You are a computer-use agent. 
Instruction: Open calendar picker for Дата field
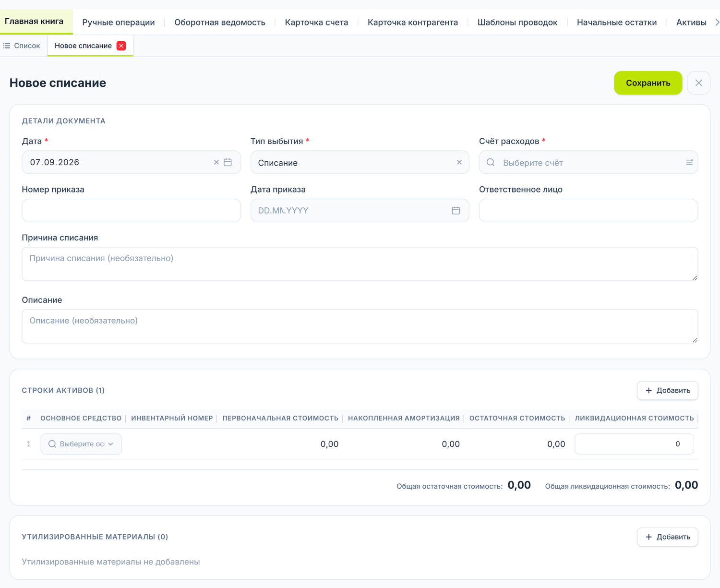click(228, 162)
